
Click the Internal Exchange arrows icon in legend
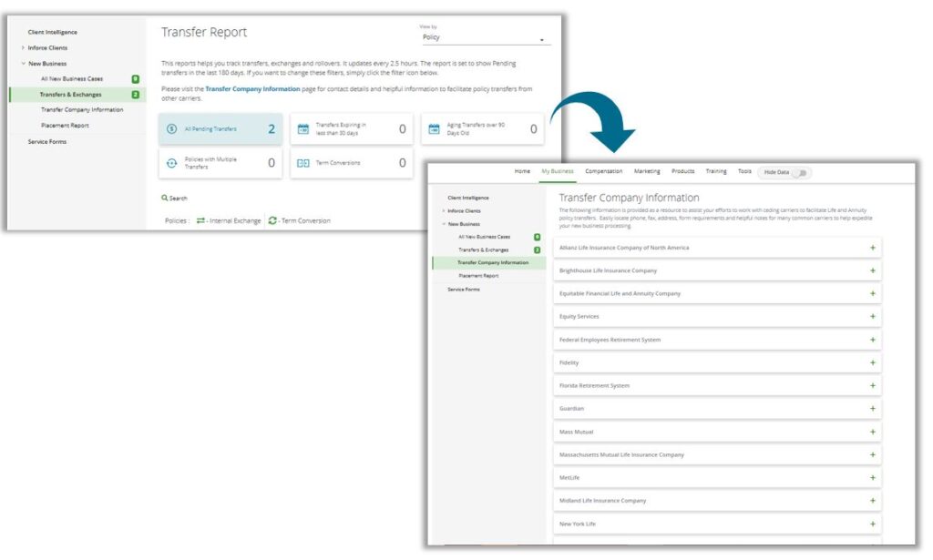point(200,220)
